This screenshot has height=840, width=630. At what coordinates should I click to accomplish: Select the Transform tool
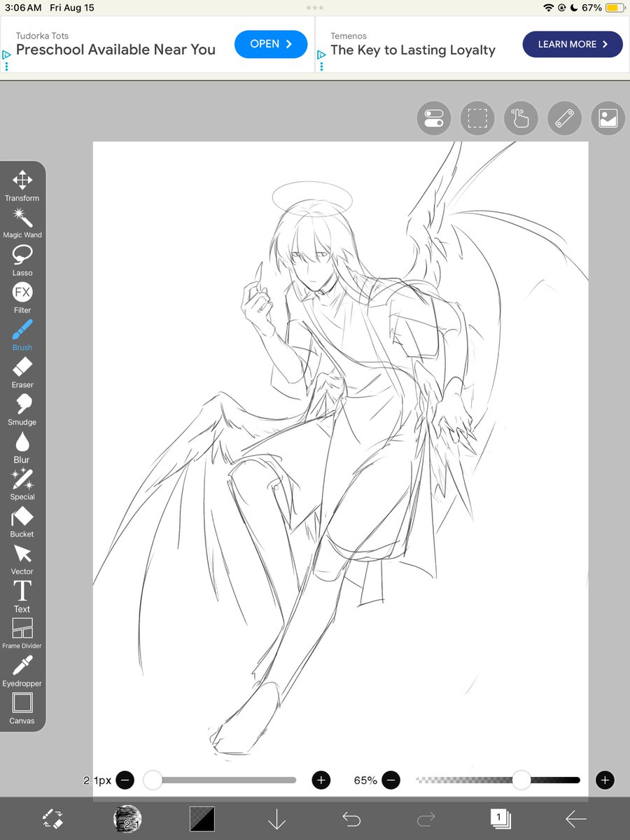pyautogui.click(x=22, y=185)
